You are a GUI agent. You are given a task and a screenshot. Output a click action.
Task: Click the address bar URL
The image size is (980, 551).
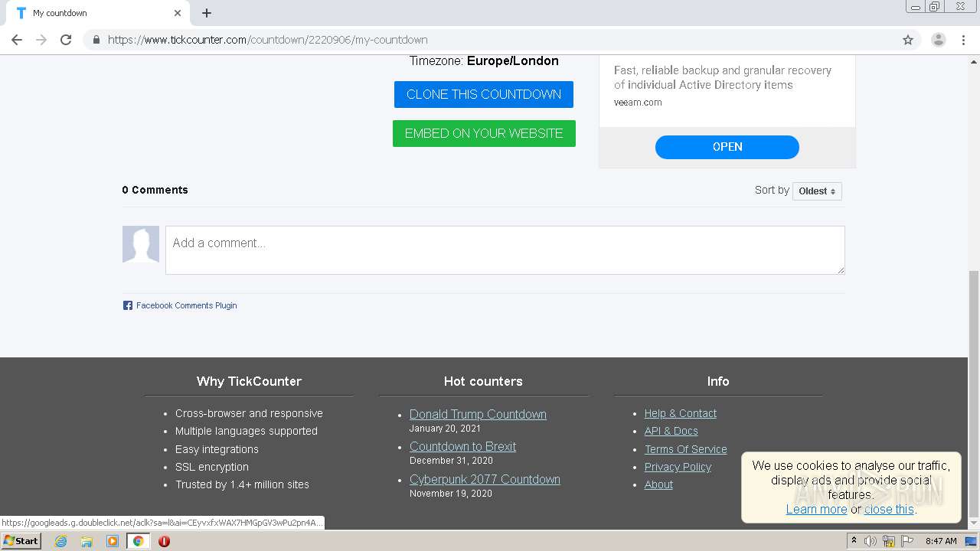(x=268, y=40)
